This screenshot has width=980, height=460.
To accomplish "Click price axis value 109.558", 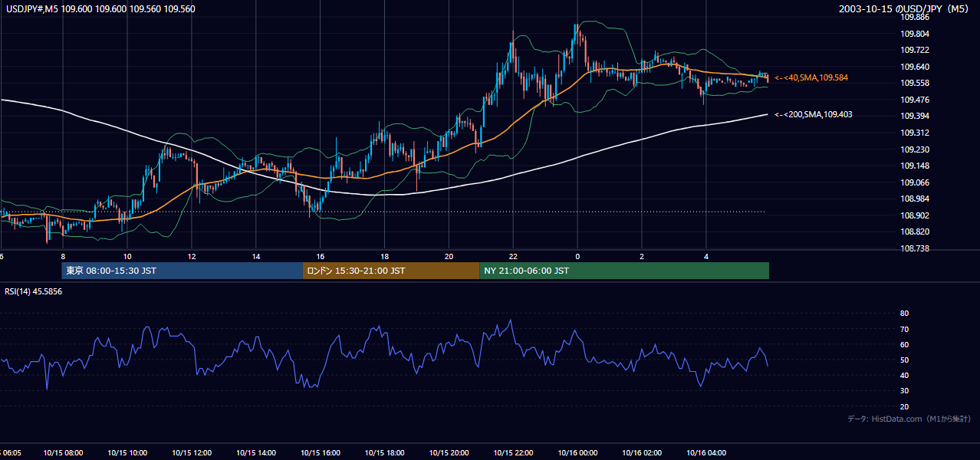I will pyautogui.click(x=914, y=83).
